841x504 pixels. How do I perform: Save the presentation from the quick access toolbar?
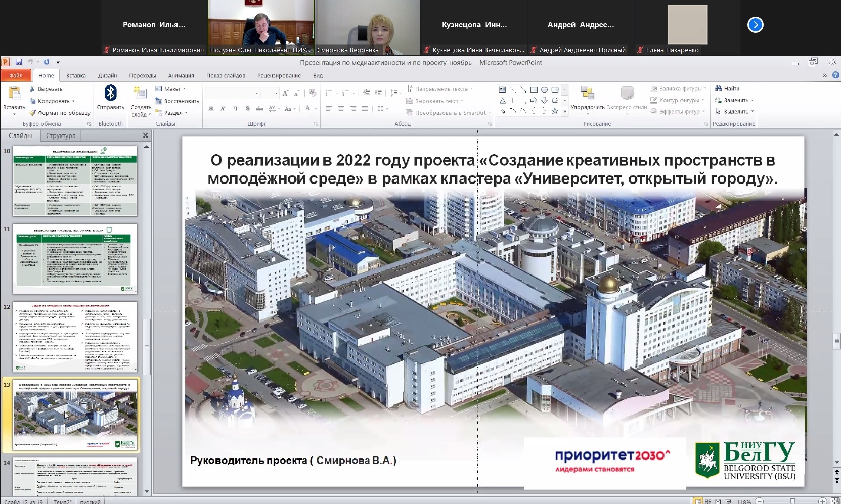pyautogui.click(x=19, y=62)
